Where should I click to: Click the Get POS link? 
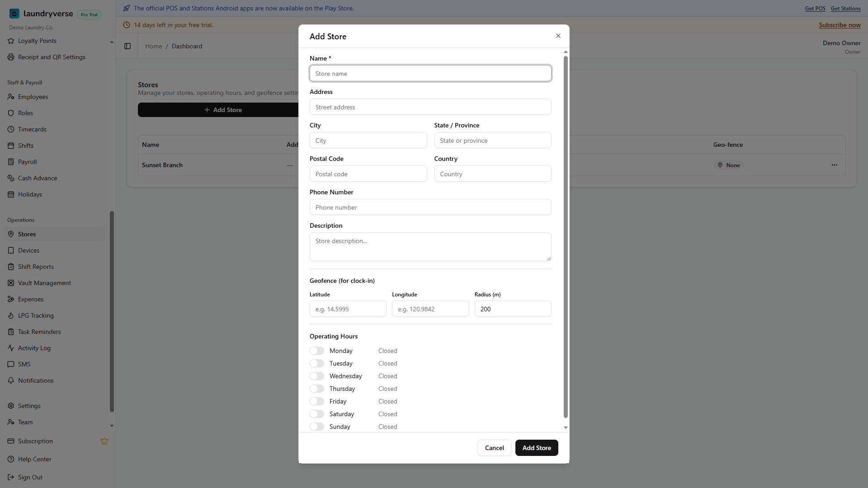[x=815, y=8]
